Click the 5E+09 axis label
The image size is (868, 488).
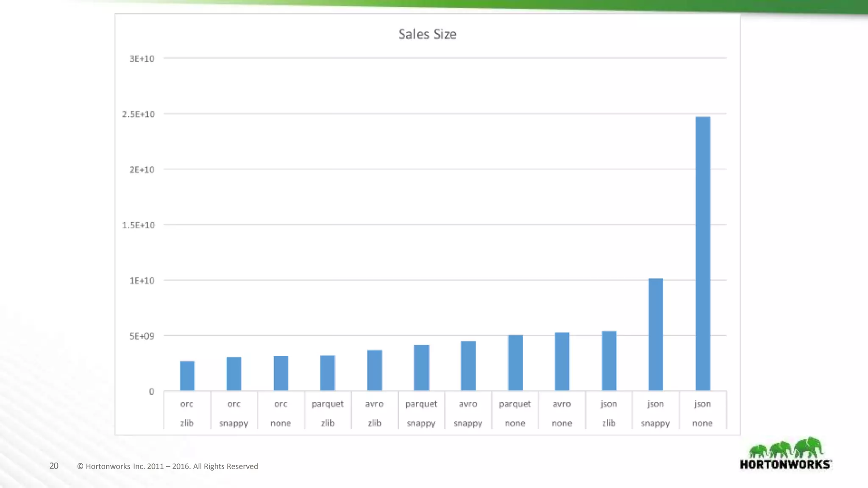click(x=142, y=336)
